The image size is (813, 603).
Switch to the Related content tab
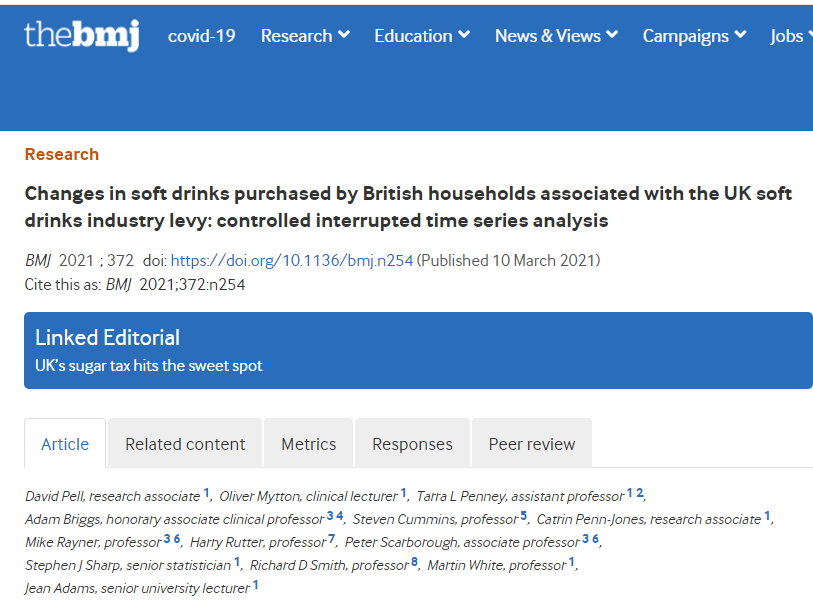pos(185,444)
